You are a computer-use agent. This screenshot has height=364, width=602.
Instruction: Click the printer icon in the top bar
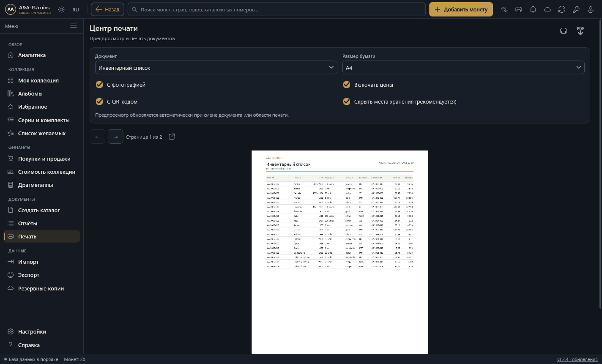519,9
